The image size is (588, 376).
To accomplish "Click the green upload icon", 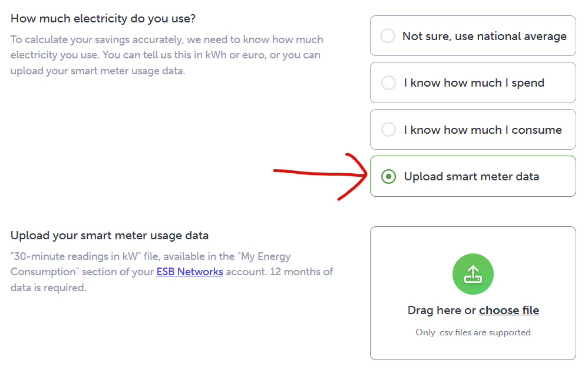I will pos(473,274).
